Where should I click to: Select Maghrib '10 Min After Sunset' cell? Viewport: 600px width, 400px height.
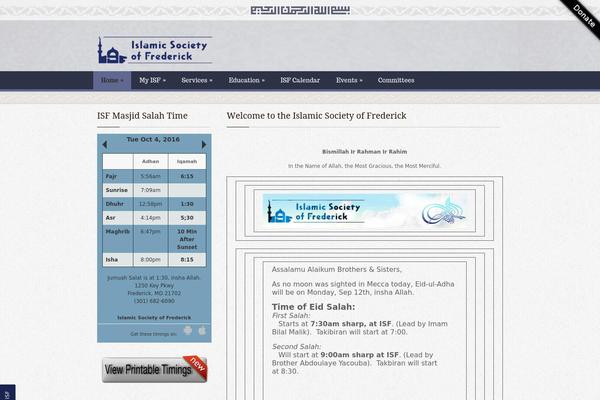(x=187, y=239)
